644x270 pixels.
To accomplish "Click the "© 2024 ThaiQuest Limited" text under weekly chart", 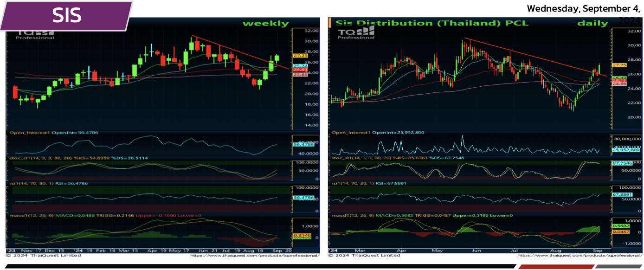I will tap(43, 256).
